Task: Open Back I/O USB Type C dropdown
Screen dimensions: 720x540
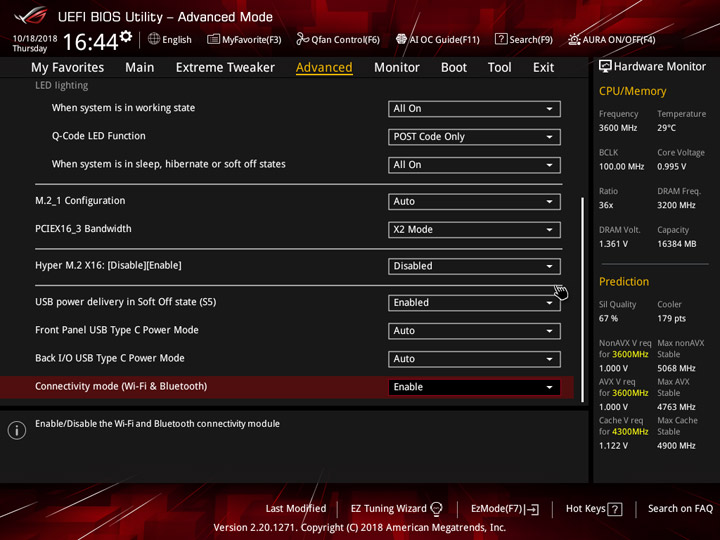Action: click(x=474, y=359)
